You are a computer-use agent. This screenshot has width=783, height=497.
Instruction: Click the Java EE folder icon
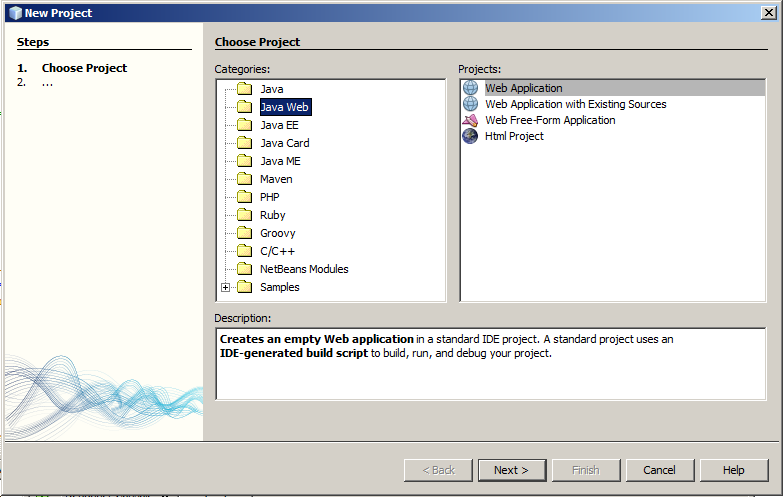point(244,125)
